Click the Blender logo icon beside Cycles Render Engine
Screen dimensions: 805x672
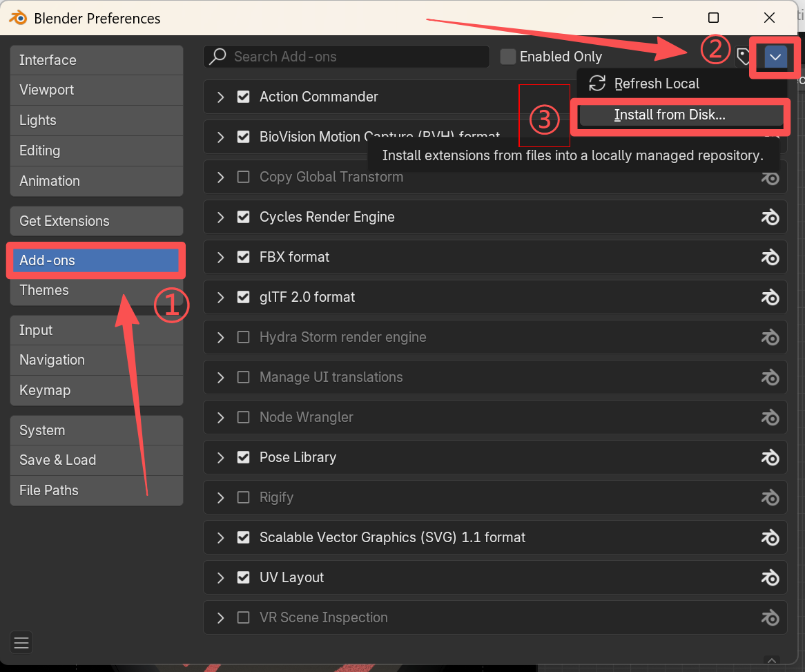pyautogui.click(x=770, y=218)
